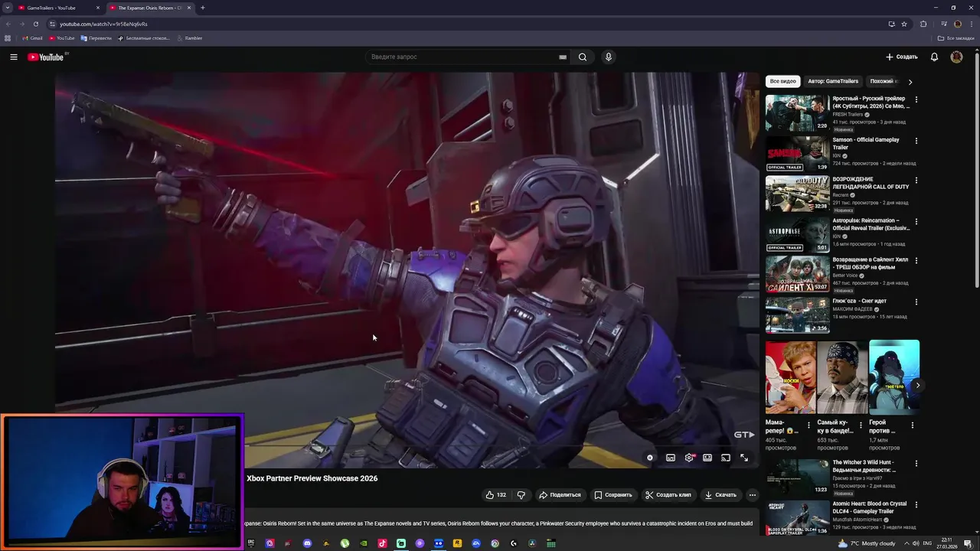Open YouTube notifications bell
This screenshot has width=980, height=551.
pyautogui.click(x=934, y=57)
